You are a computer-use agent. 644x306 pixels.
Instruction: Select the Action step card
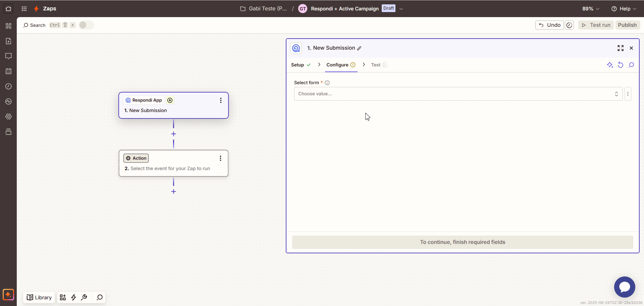pos(173,163)
